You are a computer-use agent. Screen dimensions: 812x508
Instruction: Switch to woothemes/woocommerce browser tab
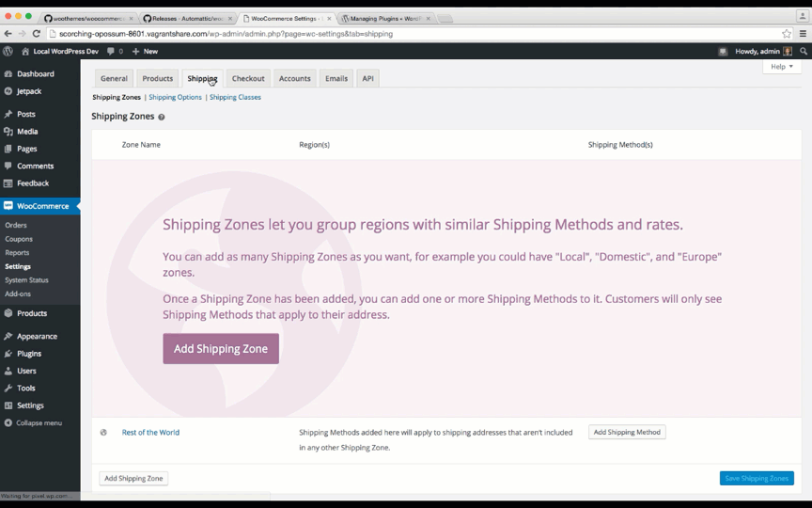(87, 18)
